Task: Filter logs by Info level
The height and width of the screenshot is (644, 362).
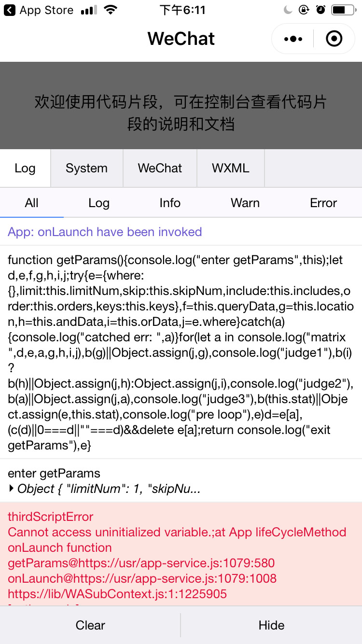Action: point(170,203)
